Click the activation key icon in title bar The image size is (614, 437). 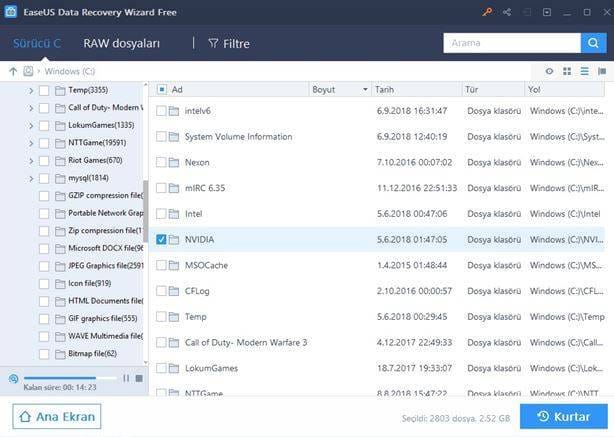[x=487, y=12]
